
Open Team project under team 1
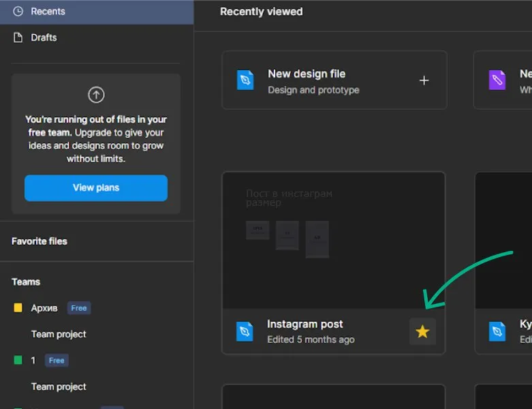[59, 387]
